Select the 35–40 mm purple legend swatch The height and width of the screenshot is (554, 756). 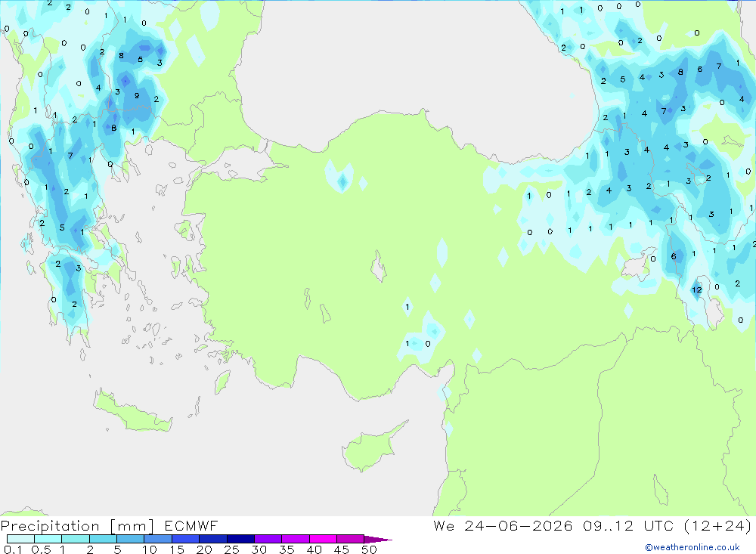point(296,539)
